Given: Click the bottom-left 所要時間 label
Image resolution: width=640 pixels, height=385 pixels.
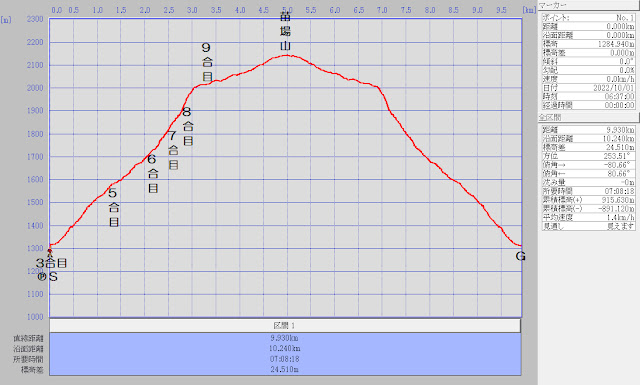Looking at the screenshot, I should [28, 359].
